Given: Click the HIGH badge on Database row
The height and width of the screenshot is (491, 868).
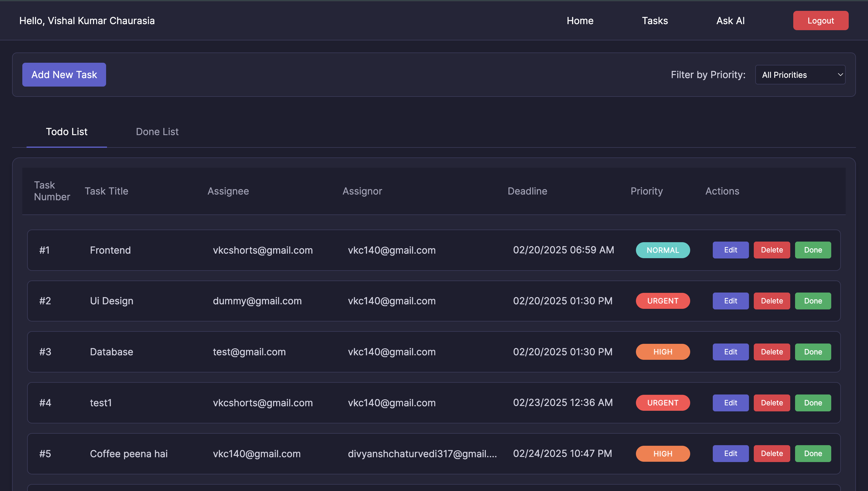Looking at the screenshot, I should (662, 352).
